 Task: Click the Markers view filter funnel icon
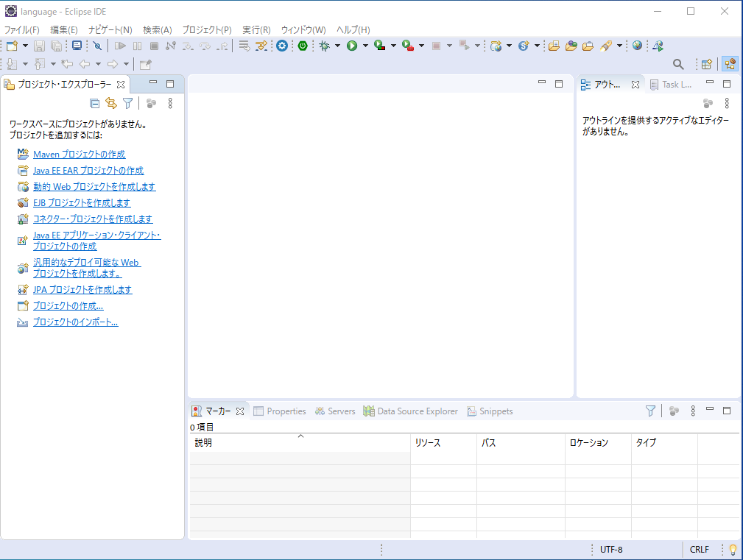[x=651, y=411]
